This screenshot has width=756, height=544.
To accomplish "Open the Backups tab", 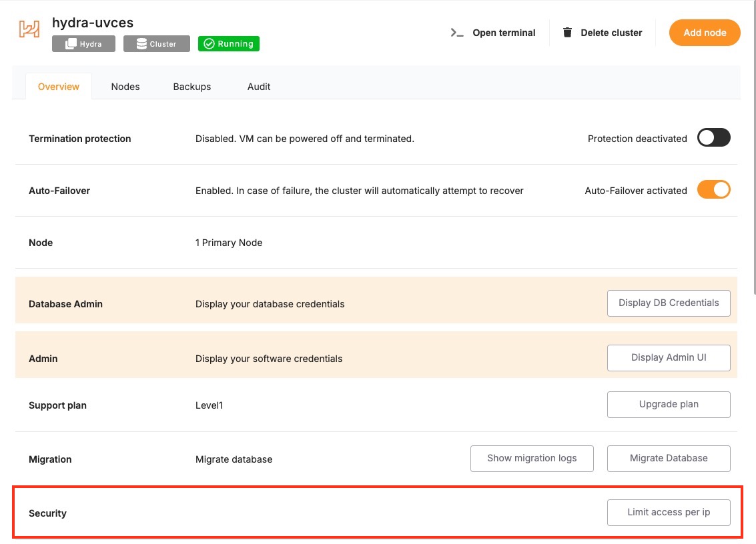I will click(x=192, y=87).
